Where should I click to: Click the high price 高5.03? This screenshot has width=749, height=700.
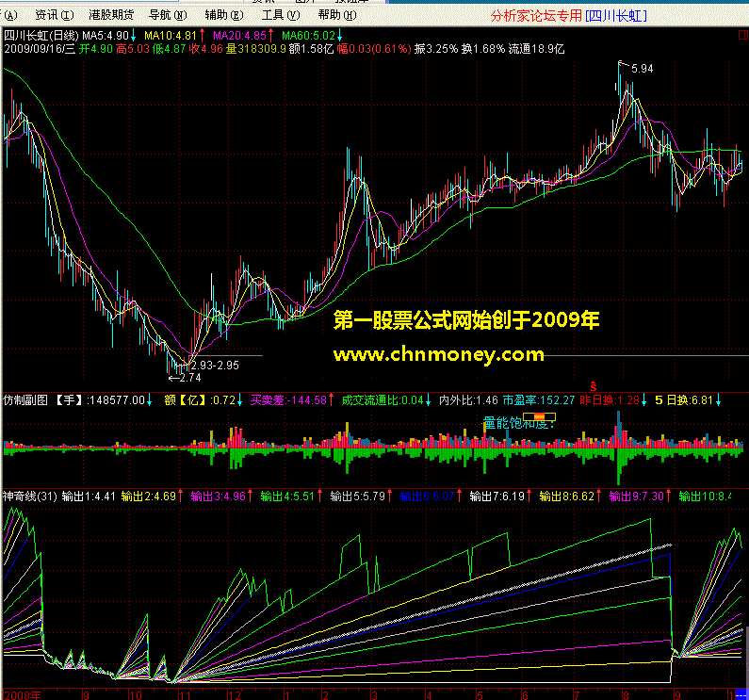[x=133, y=49]
